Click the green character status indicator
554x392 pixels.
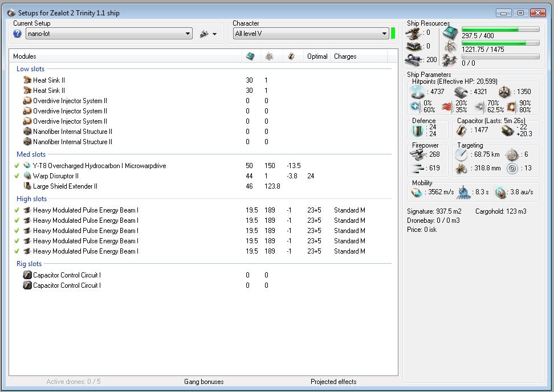[393, 34]
